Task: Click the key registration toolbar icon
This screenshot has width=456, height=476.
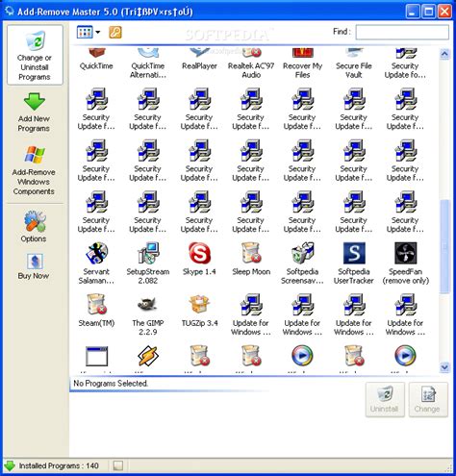Action: tap(115, 32)
